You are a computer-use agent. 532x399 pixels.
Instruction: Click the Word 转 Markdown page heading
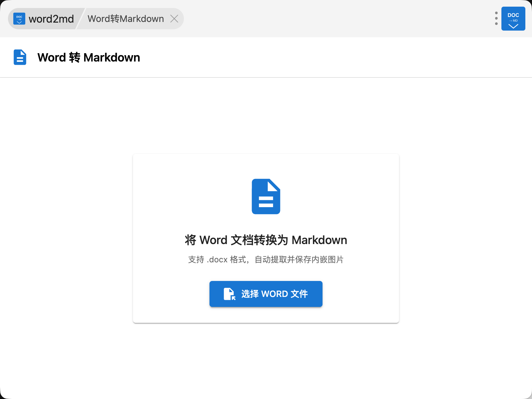(x=89, y=58)
